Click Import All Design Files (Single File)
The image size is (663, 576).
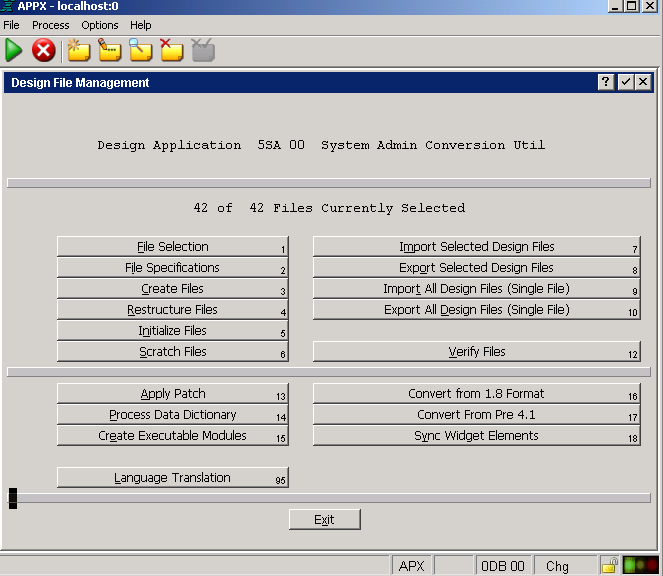[477, 288]
